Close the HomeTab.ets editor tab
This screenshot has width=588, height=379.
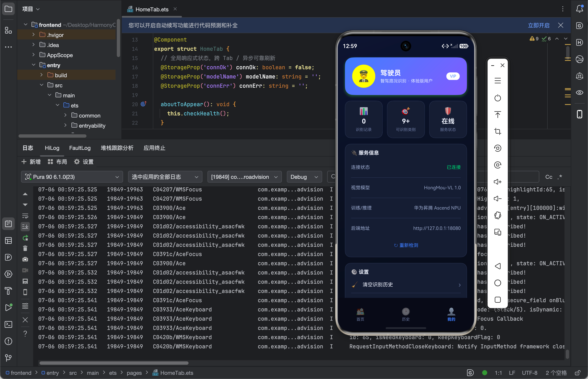[175, 9]
